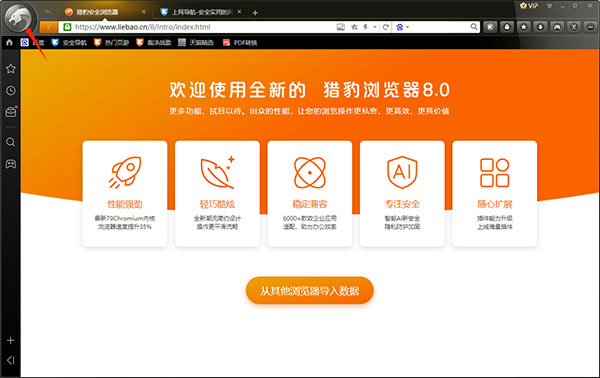Viewport: 600px width, 378px height.
Task: Open the VIP crown menu
Action: coord(529,5)
